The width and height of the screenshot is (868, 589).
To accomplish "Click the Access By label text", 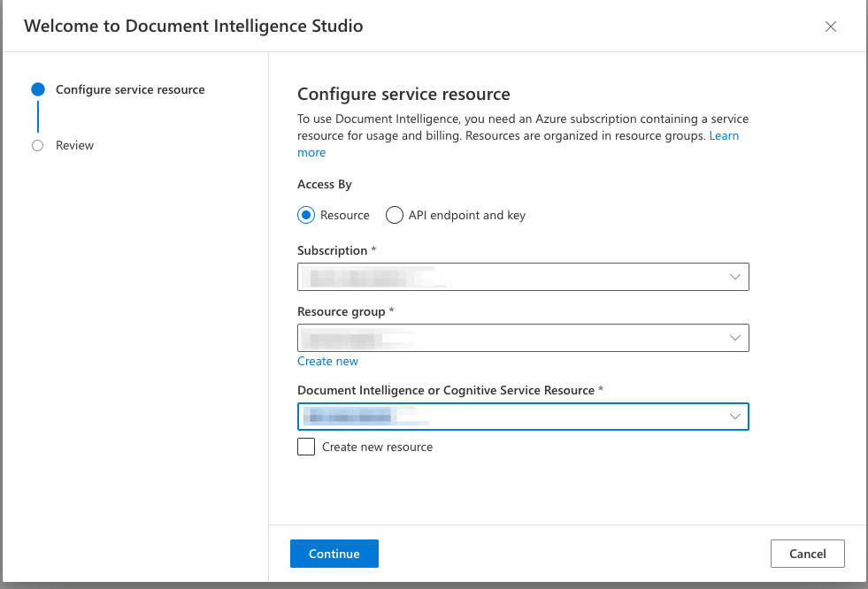I will 325,184.
